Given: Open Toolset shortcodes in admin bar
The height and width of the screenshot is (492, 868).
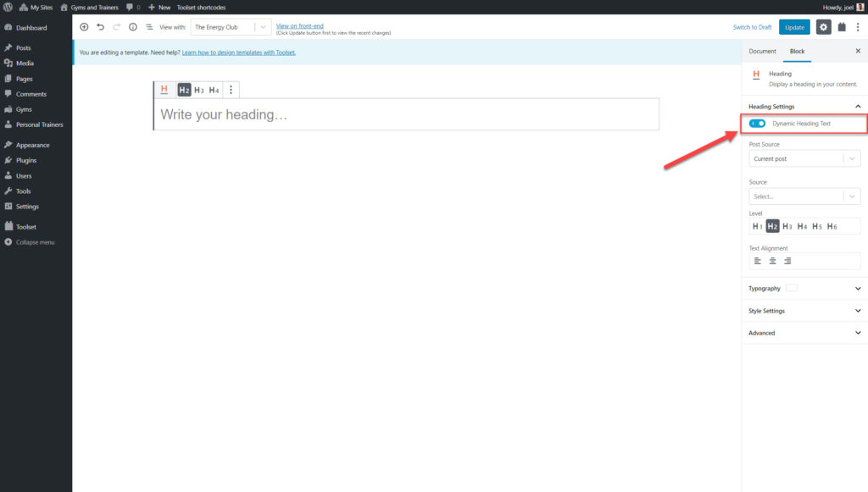Looking at the screenshot, I should [x=201, y=7].
